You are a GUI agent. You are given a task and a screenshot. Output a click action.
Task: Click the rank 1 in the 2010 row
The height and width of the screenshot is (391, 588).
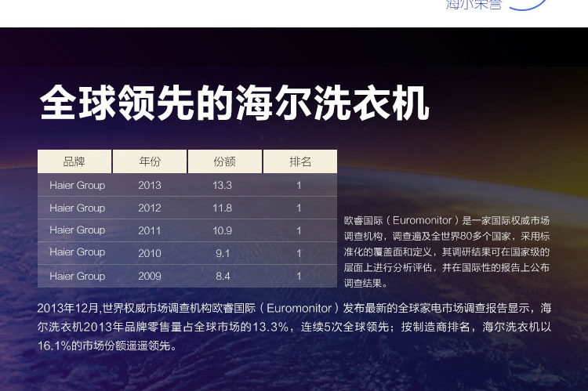tap(299, 253)
